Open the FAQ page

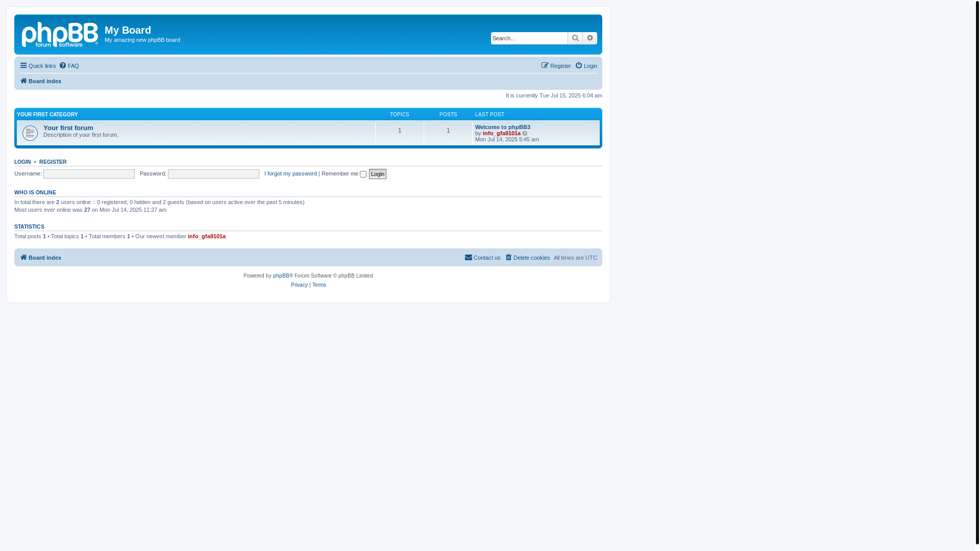[x=69, y=66]
